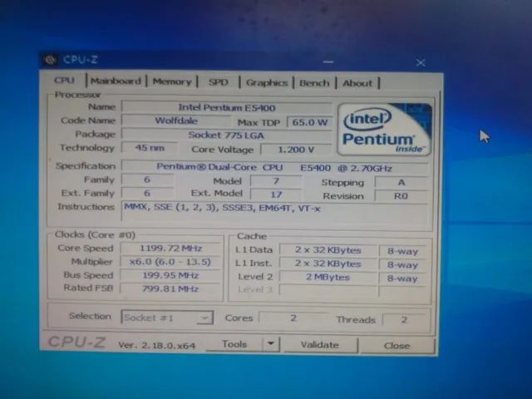Select the SPD tab
The width and height of the screenshot is (532, 399).
(x=218, y=82)
